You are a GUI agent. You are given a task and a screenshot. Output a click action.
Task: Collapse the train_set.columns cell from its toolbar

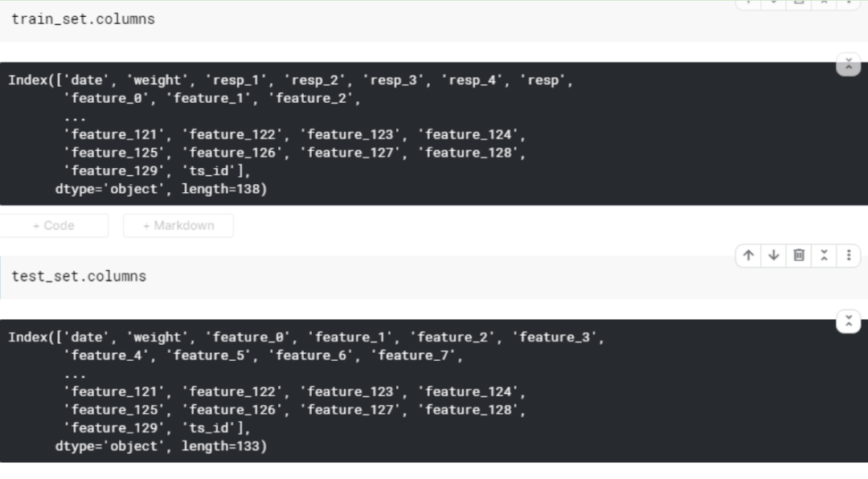(824, 2)
